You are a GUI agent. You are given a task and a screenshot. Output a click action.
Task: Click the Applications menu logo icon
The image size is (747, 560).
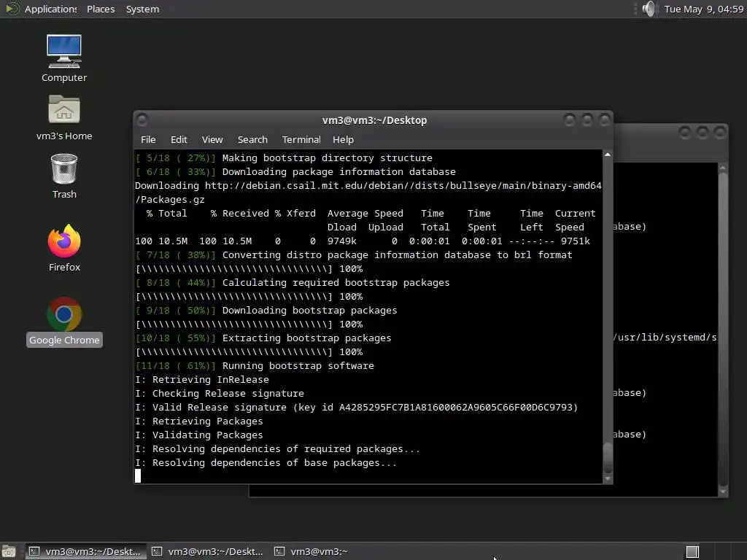click(x=12, y=9)
